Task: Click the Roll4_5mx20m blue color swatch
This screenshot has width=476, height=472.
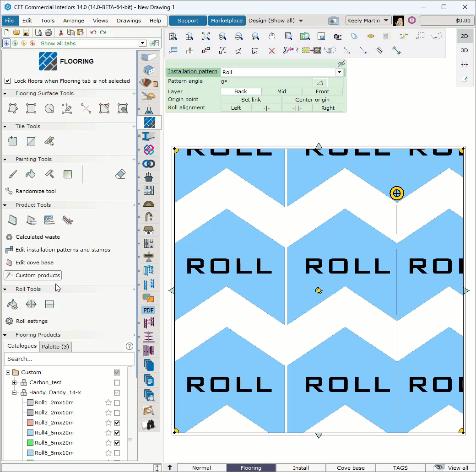Action: click(30, 433)
